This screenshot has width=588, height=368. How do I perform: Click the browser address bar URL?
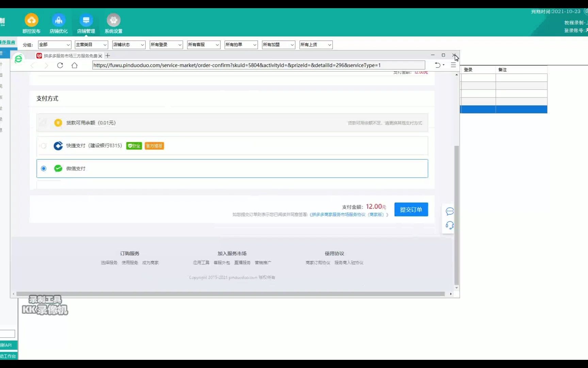258,65
